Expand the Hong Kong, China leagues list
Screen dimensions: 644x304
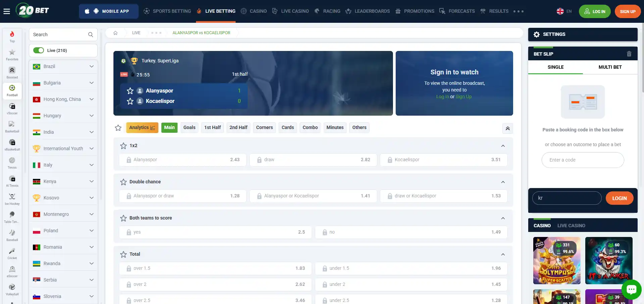(63, 99)
